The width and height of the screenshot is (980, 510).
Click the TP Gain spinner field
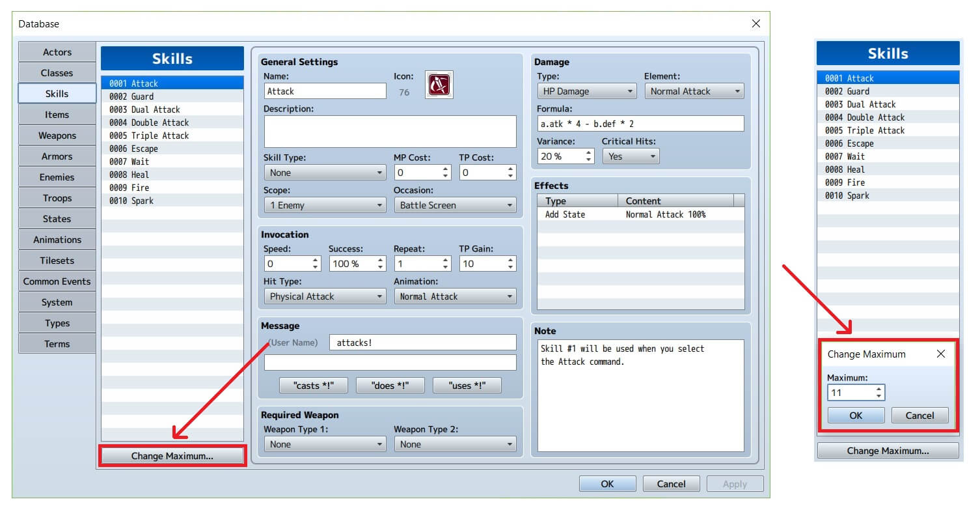click(x=487, y=264)
